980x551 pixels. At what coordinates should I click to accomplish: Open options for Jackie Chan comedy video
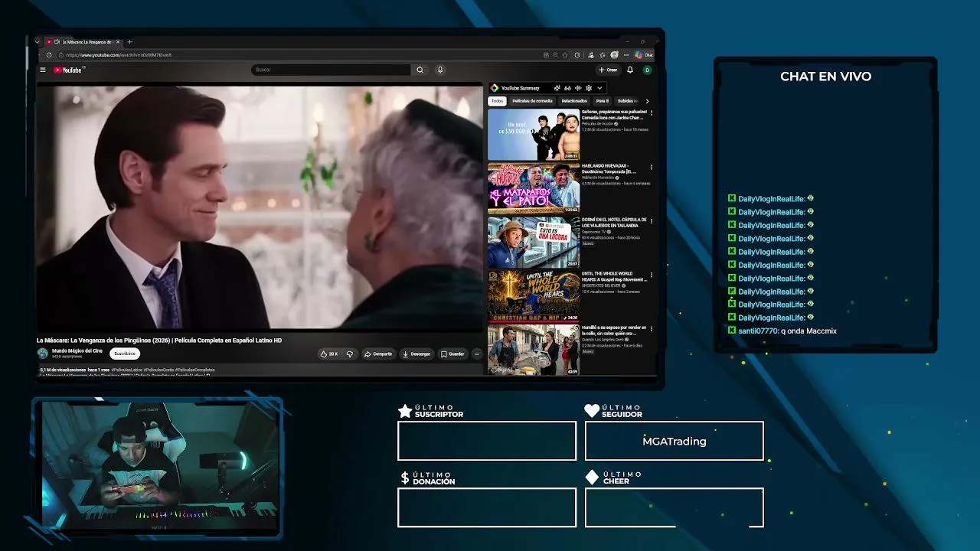652,113
